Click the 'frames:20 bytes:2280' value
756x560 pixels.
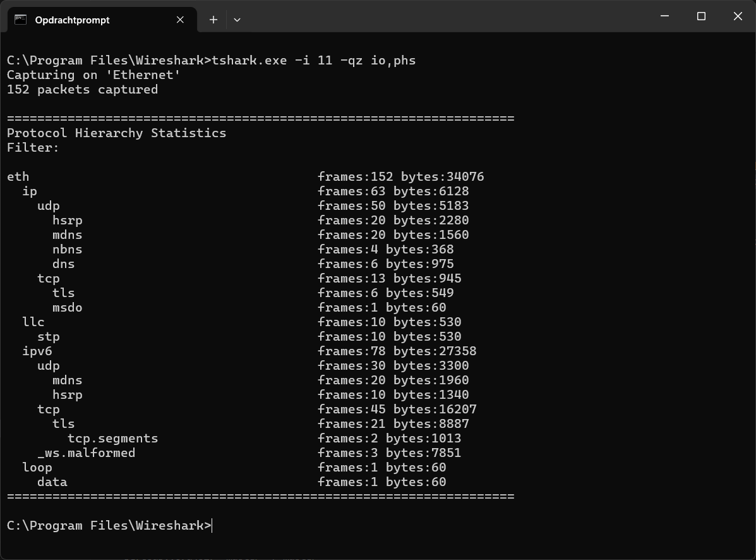pos(393,221)
